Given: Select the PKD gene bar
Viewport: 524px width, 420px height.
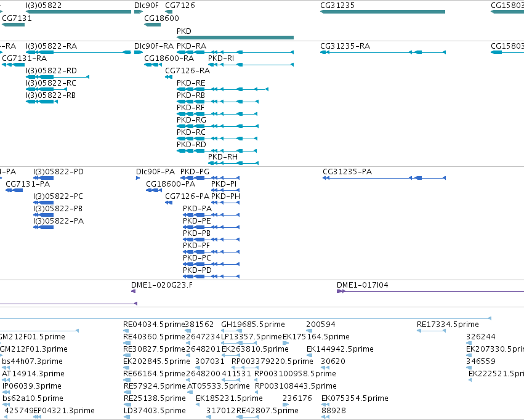Looking at the screenshot, I should 235,38.
